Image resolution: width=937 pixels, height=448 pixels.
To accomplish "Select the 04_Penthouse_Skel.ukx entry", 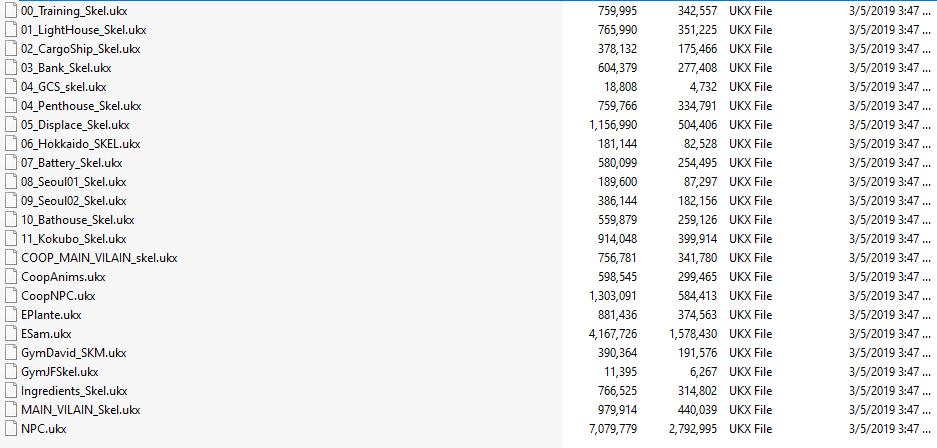I will pos(81,106).
